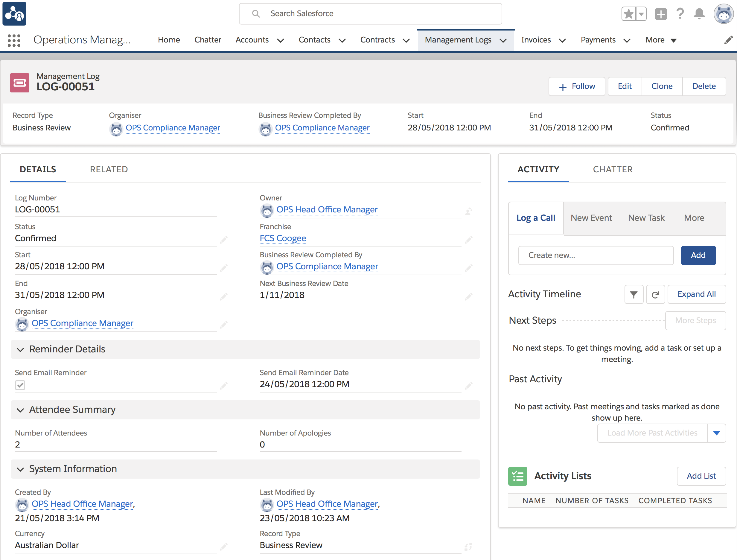Edit the Currency field pencil icon
The height and width of the screenshot is (560, 737).
[x=224, y=547]
